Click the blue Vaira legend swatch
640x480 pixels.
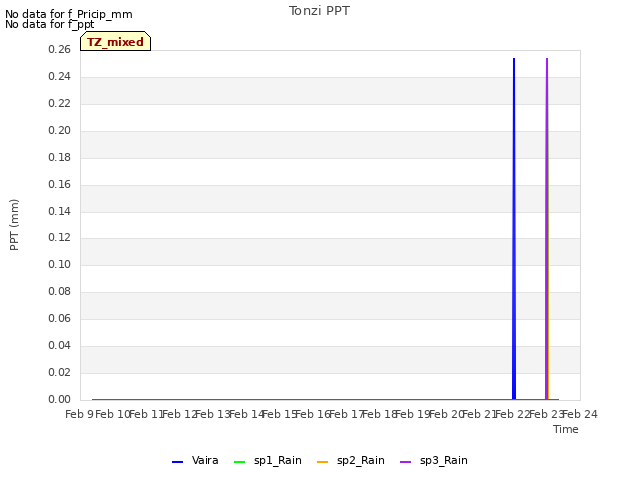click(178, 462)
